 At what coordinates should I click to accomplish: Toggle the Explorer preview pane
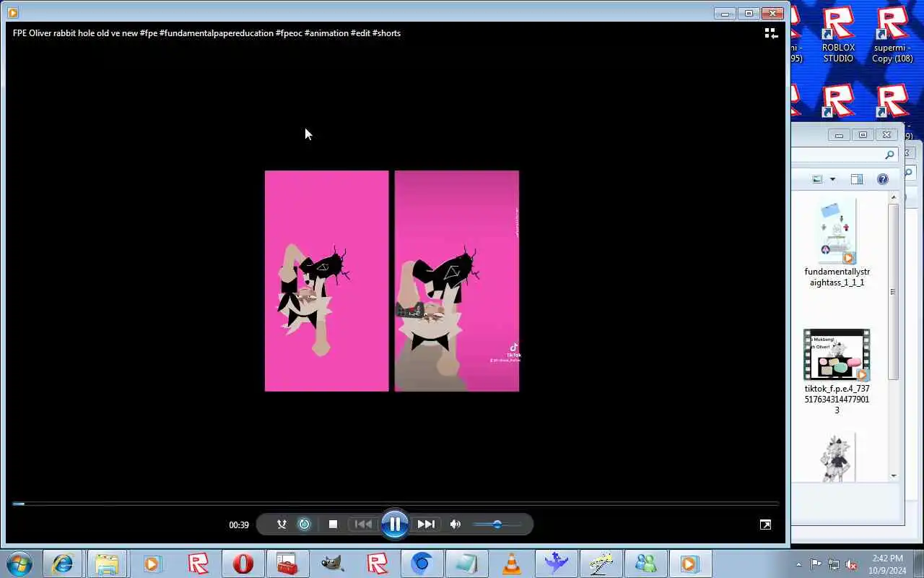click(856, 179)
